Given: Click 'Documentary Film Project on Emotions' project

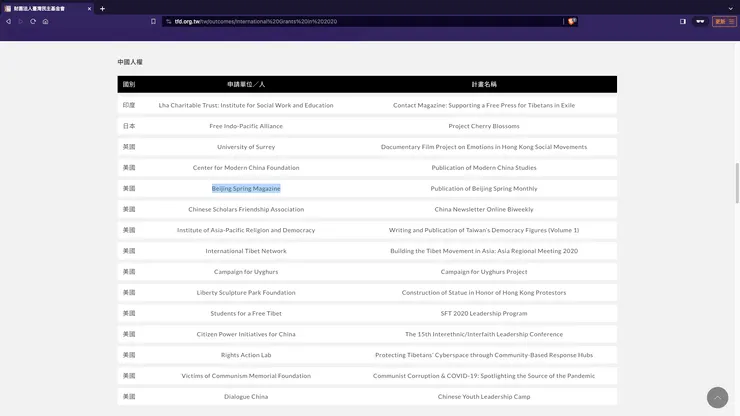Looking at the screenshot, I should point(484,147).
